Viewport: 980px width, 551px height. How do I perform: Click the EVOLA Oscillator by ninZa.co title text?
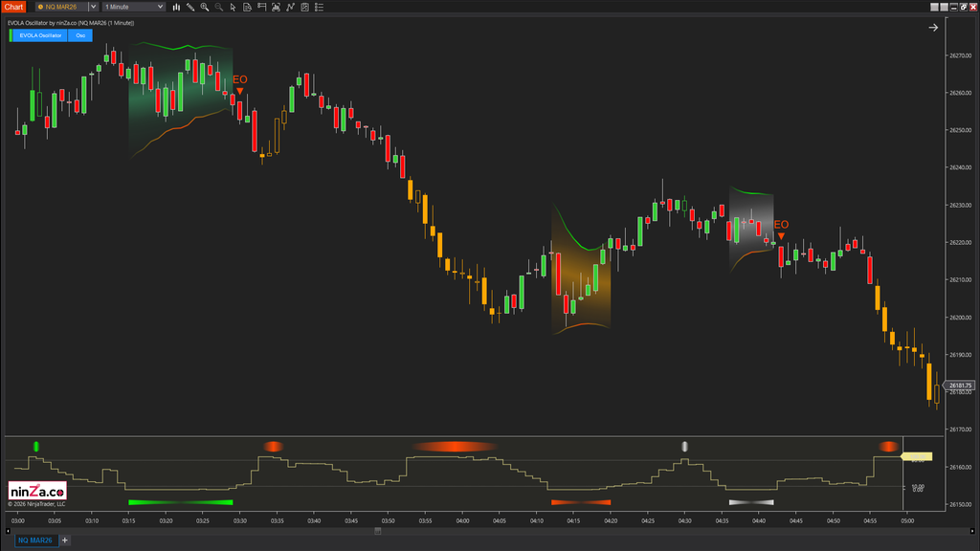[71, 23]
